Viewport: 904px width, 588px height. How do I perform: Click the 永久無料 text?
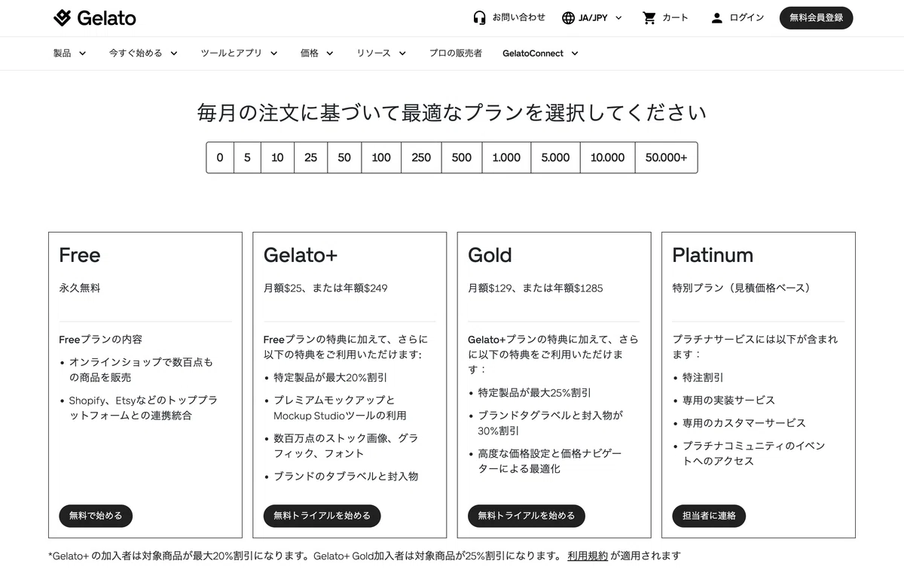[x=79, y=288]
